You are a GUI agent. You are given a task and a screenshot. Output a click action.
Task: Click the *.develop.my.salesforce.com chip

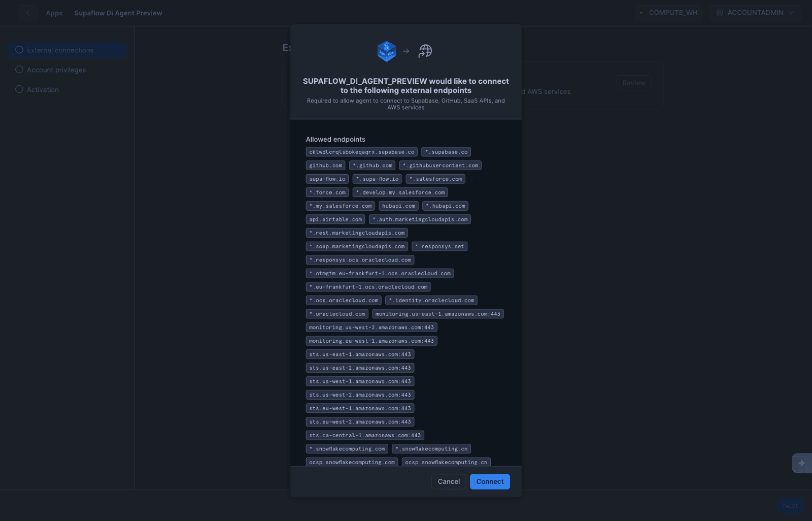tap(400, 192)
